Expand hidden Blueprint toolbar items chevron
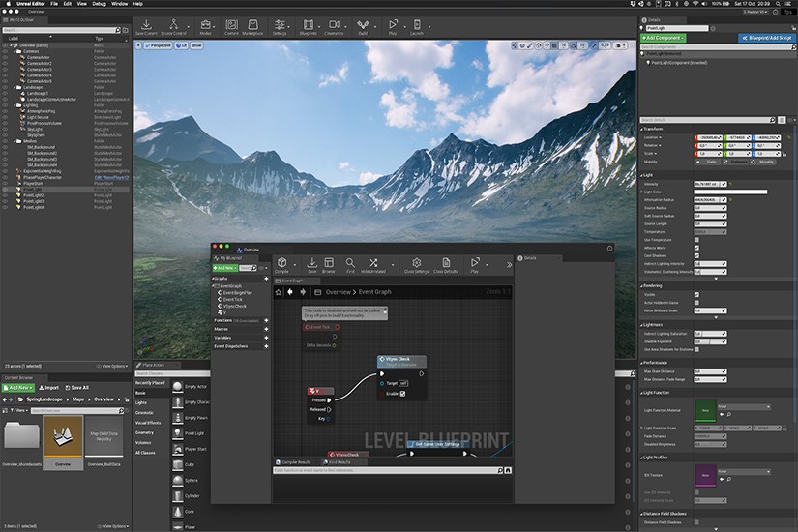The height and width of the screenshot is (532, 798). (509, 265)
